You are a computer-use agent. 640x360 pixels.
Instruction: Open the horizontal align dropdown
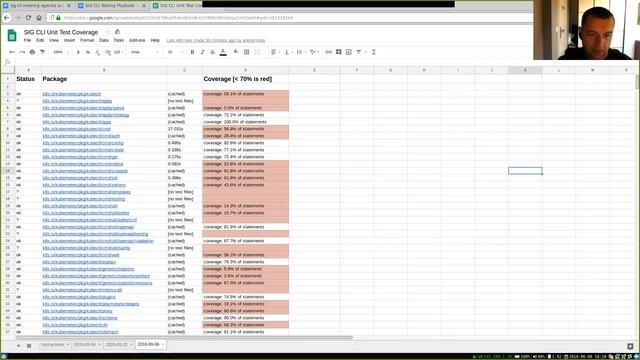(x=275, y=52)
